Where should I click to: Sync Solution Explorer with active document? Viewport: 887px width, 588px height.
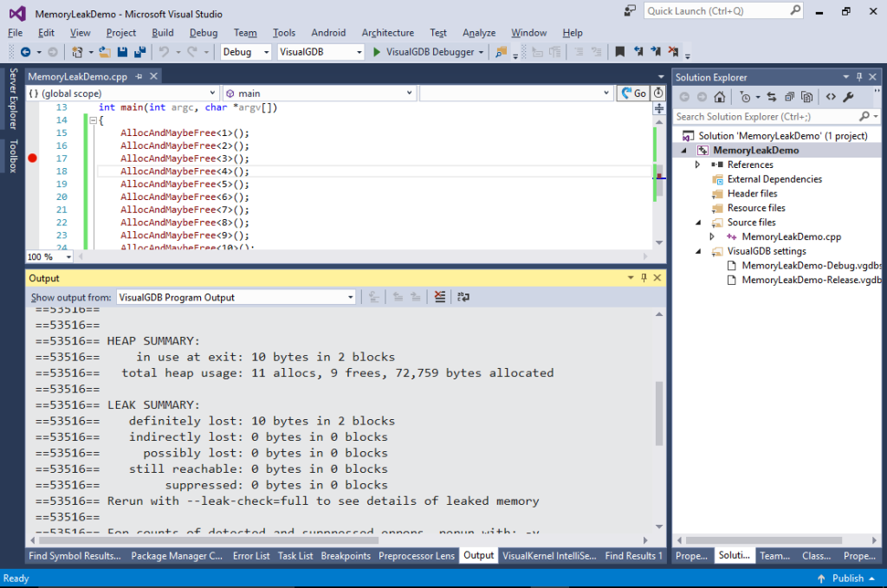click(772, 97)
